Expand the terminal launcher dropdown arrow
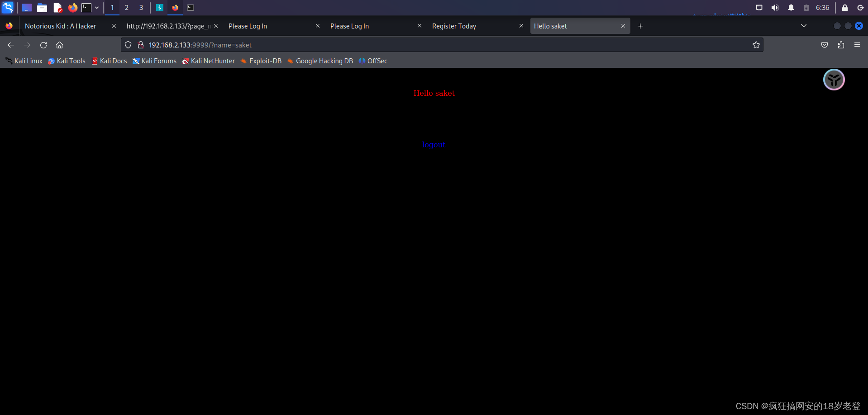Viewport: 868px width, 415px height. coord(97,8)
